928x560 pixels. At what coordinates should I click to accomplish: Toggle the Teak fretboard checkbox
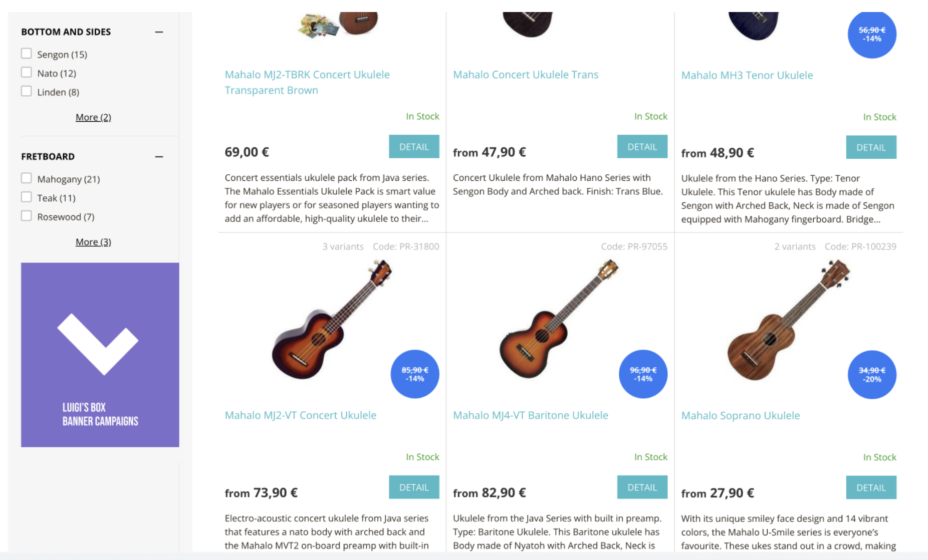[x=27, y=197]
